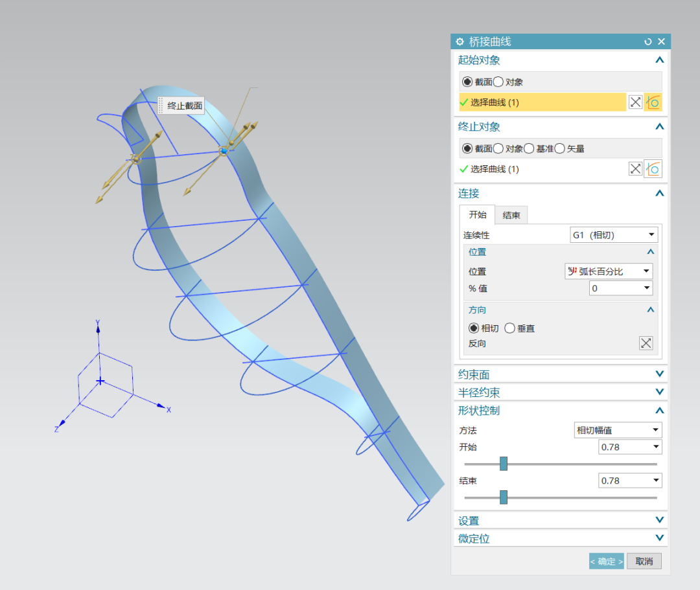Click reverse direction icon in 终止对象
This screenshot has width=700, height=590.
coord(635,169)
